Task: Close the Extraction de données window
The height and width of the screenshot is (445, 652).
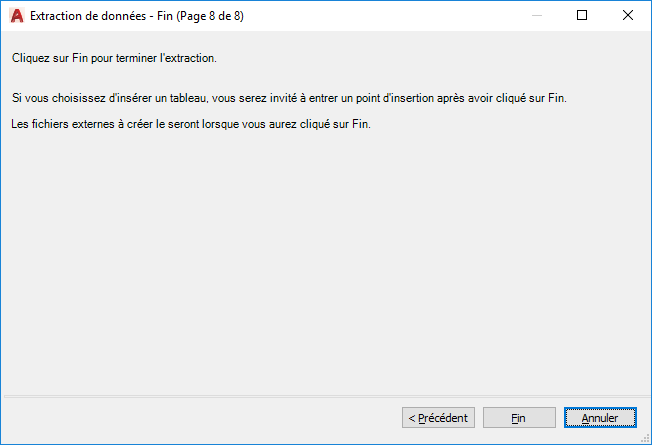Action: (x=627, y=16)
